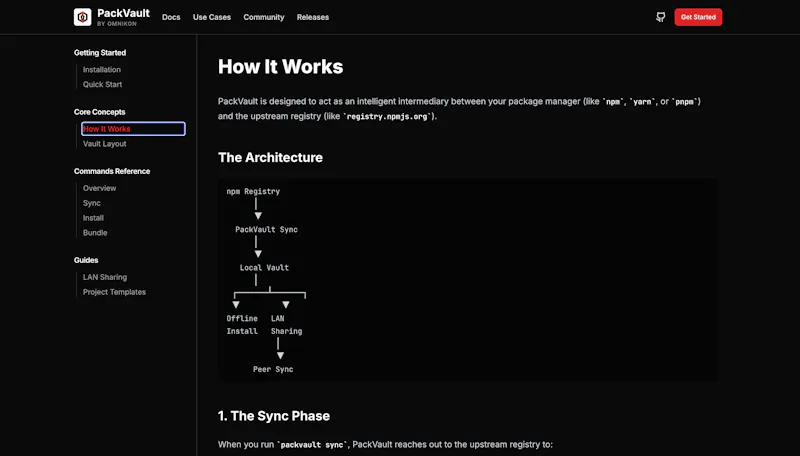800x456 pixels.
Task: Click the PackVault logo icon
Action: (x=83, y=17)
